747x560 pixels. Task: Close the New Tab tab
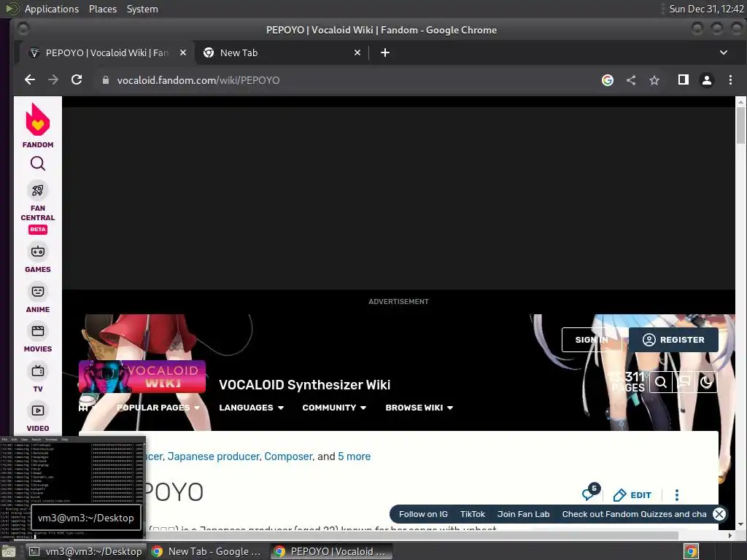pyautogui.click(x=357, y=52)
